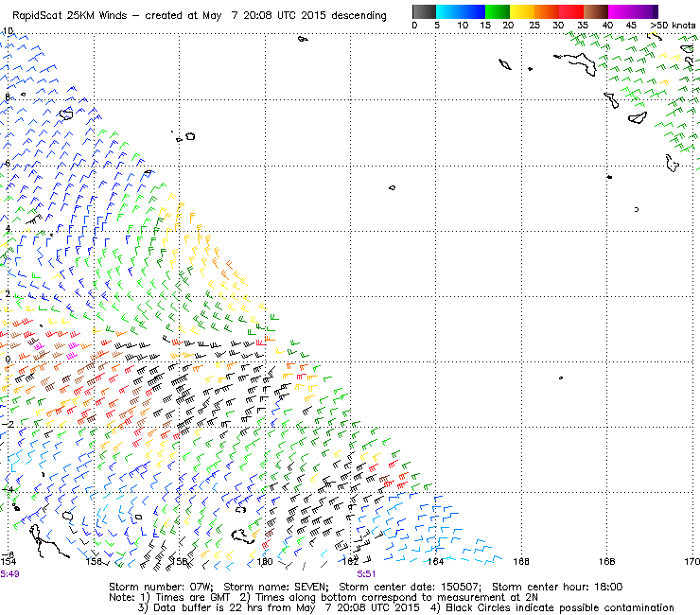
Task: Click the '168' longitude axis label
Action: point(606,561)
